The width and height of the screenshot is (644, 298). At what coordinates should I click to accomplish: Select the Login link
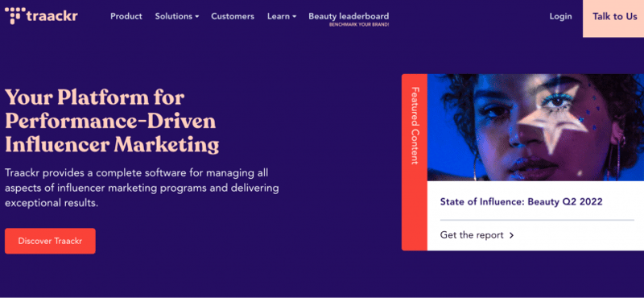coord(560,16)
